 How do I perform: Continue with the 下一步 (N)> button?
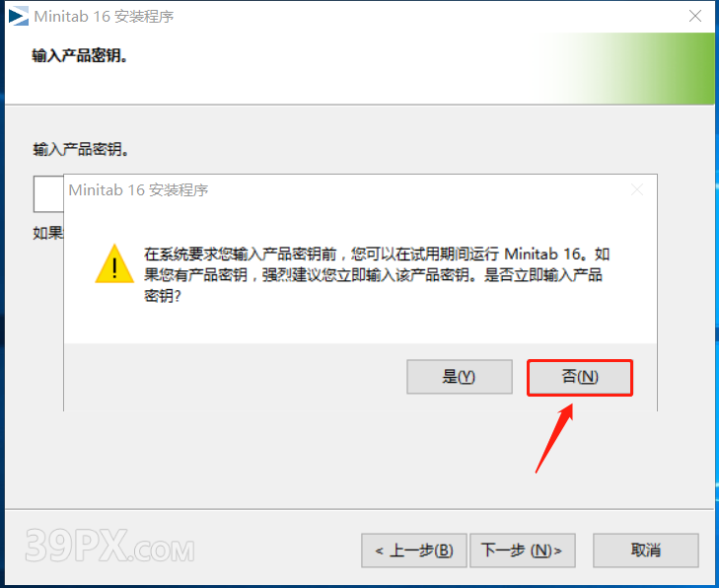[523, 550]
